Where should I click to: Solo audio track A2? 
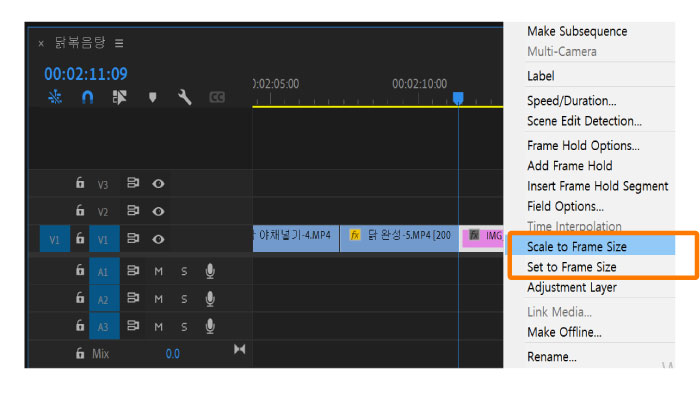[184, 299]
